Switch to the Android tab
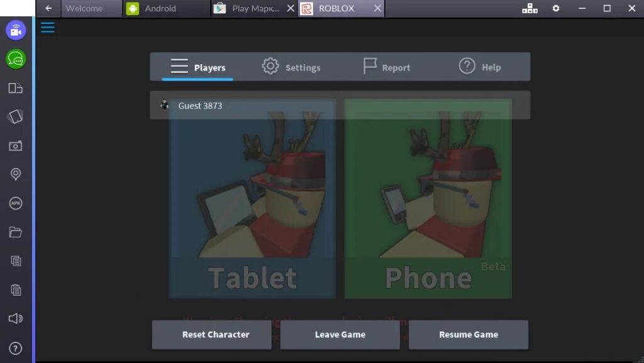The height and width of the screenshot is (363, 644). pos(166,9)
